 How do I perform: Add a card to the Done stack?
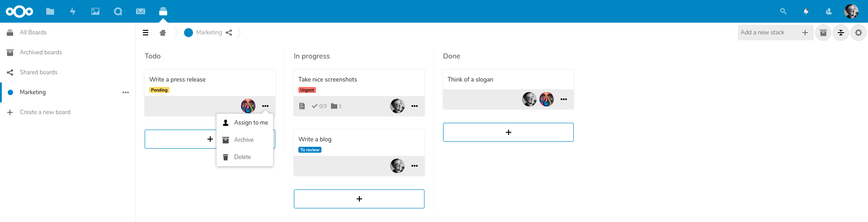[x=508, y=132]
